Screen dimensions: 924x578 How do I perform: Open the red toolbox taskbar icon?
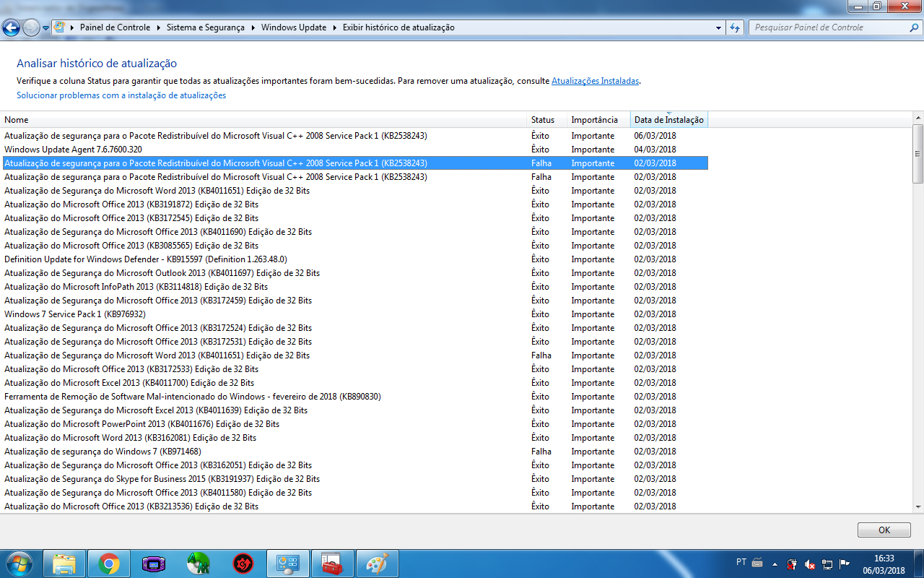333,564
